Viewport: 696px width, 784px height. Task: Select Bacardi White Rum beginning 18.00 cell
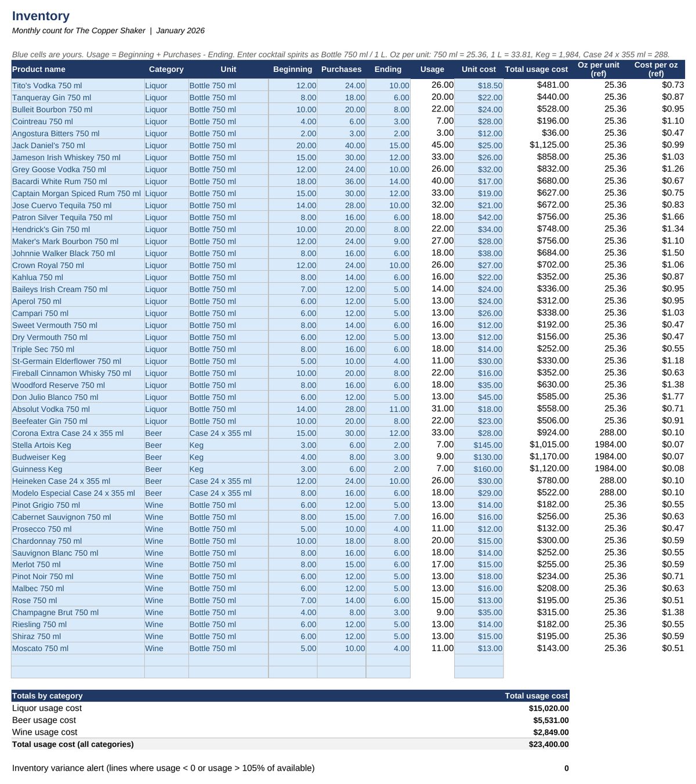click(x=293, y=181)
